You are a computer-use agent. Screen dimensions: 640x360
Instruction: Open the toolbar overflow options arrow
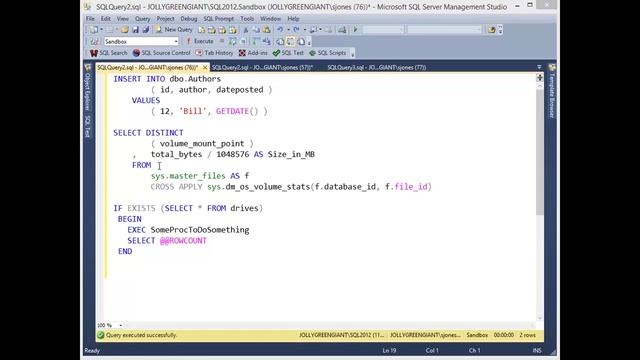[x=500, y=30]
